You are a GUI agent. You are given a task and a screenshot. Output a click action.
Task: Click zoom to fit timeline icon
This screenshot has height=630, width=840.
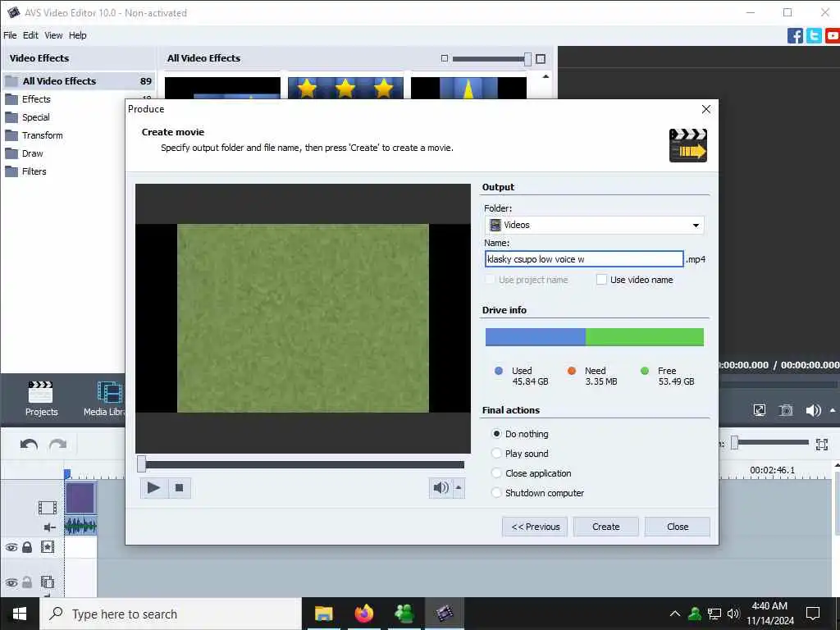(822, 444)
